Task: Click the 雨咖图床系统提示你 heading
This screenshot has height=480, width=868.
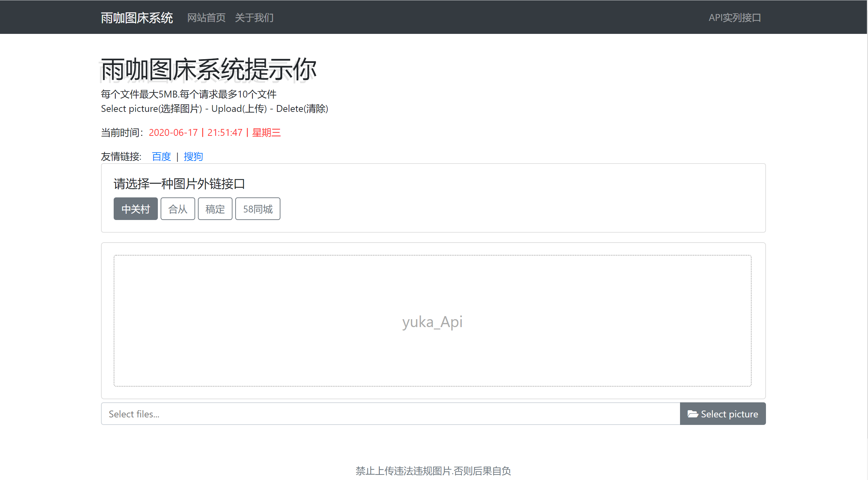Action: [x=209, y=69]
